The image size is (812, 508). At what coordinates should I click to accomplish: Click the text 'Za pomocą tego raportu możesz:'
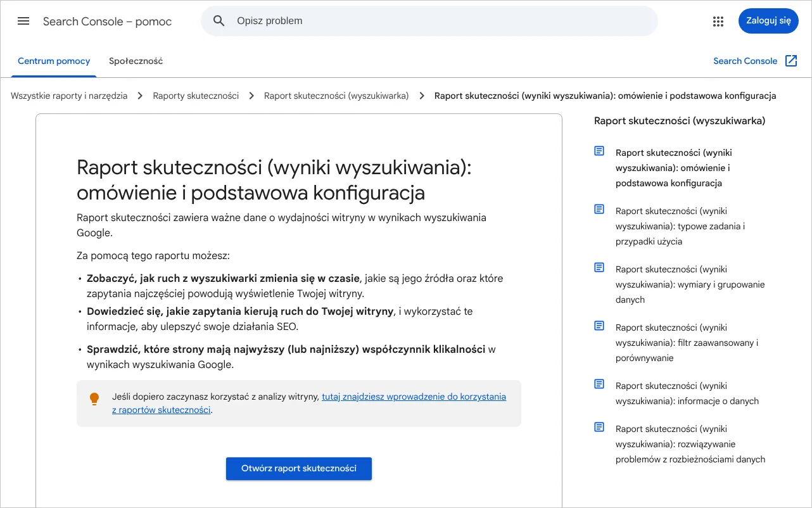point(153,256)
